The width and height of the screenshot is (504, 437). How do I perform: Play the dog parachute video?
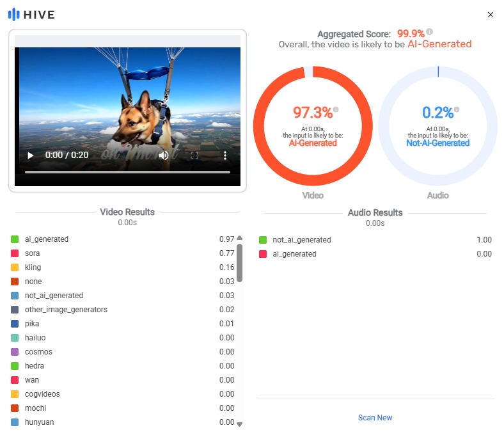coord(31,155)
